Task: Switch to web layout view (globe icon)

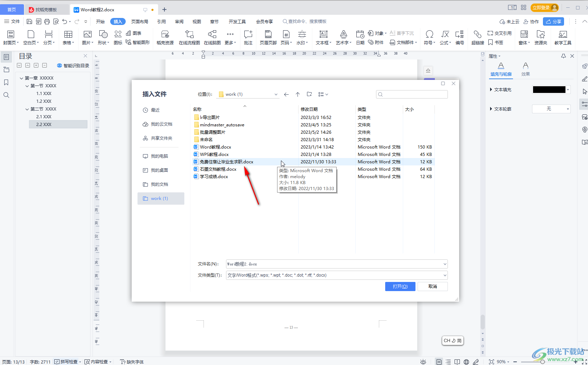Action: tap(466, 361)
